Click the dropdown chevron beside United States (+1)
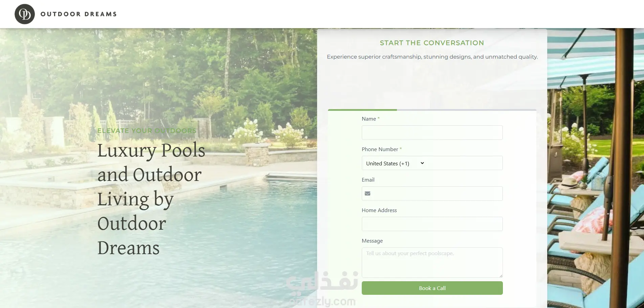Screen dimensions: 644x308 [x=422, y=163]
